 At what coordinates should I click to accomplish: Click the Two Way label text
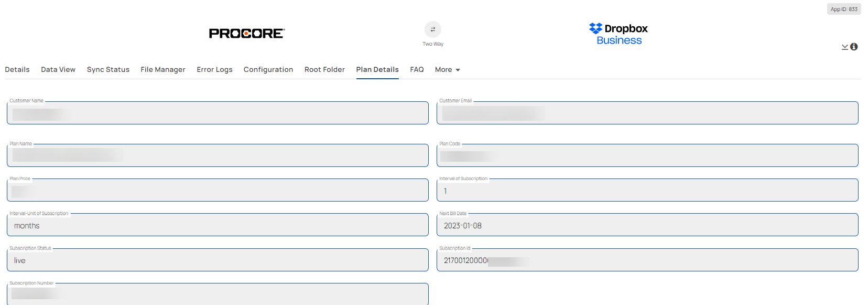click(x=433, y=44)
